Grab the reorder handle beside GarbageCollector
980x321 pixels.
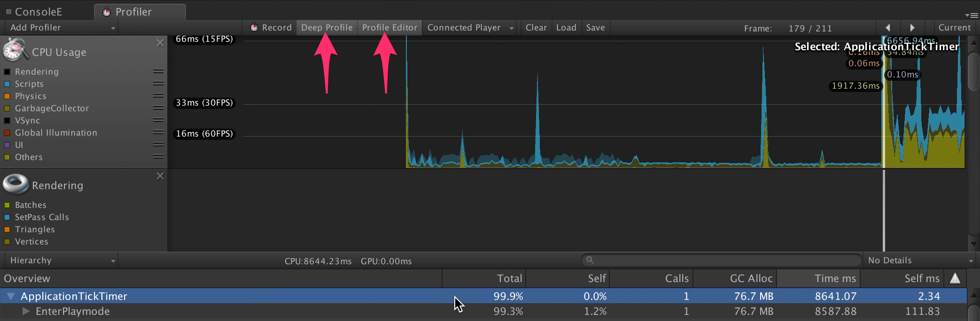click(x=158, y=108)
